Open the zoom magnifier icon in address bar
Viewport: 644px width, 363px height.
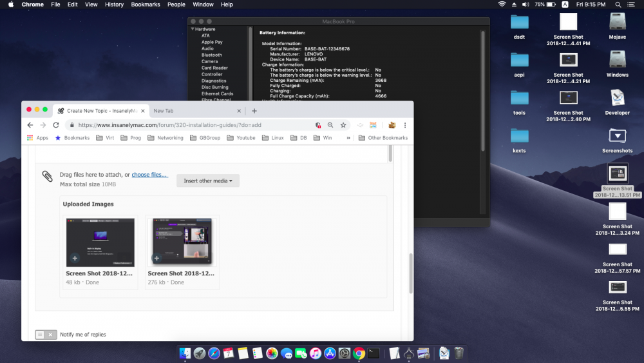tap(330, 125)
